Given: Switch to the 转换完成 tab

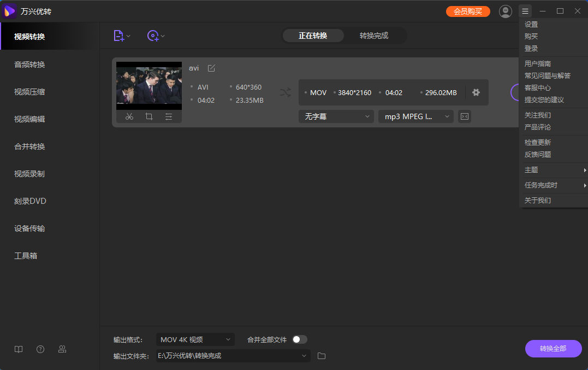Looking at the screenshot, I should (374, 36).
